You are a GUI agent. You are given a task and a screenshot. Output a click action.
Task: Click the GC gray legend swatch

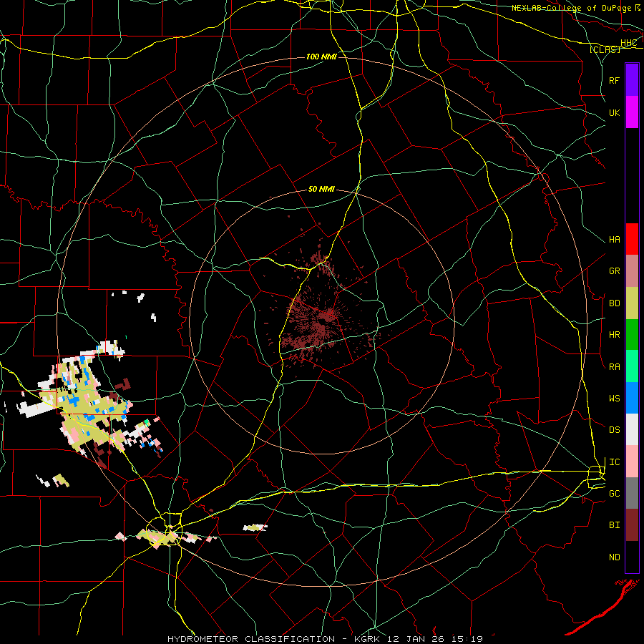(x=632, y=493)
